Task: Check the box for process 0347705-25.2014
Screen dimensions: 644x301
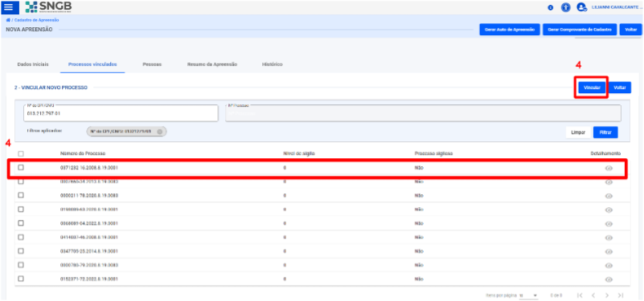Action: [x=21, y=250]
